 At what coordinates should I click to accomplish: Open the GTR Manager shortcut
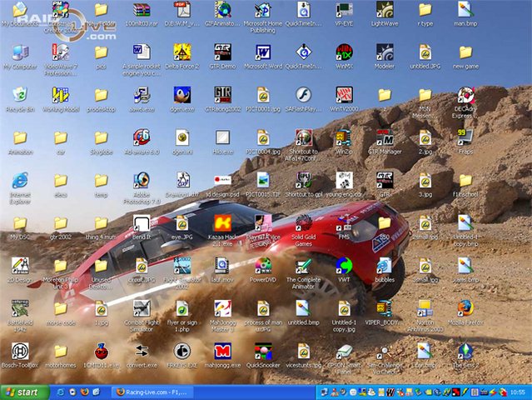coord(385,137)
